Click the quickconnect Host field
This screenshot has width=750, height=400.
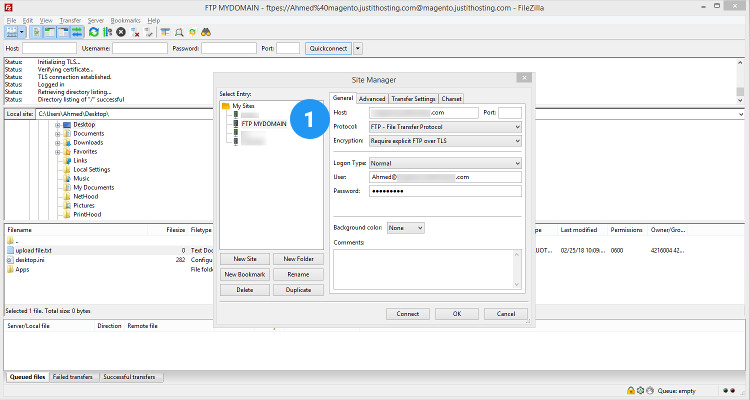[x=49, y=48]
